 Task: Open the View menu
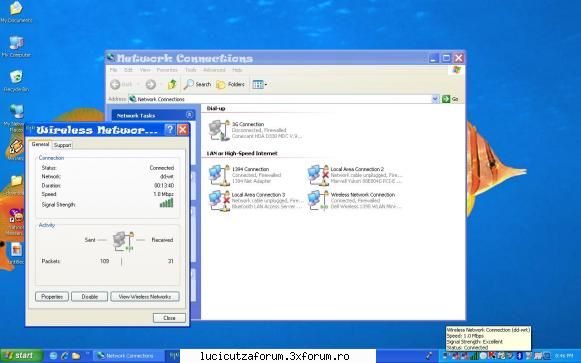(x=145, y=70)
